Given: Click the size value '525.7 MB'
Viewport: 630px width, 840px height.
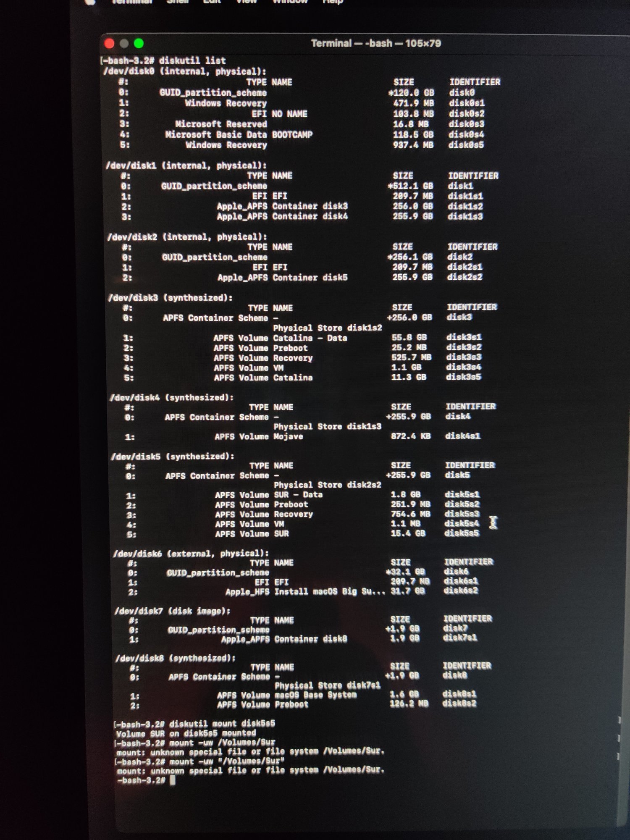Looking at the screenshot, I should [412, 357].
